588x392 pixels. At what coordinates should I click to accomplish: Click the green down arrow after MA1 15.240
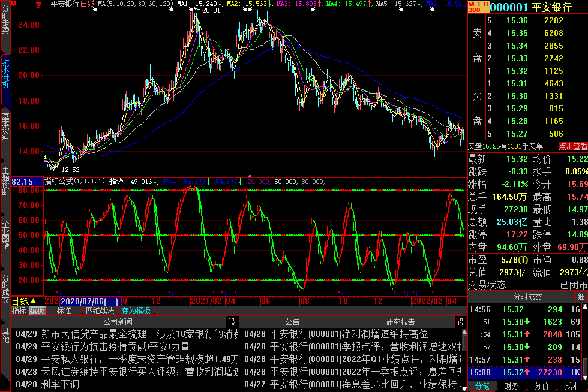(x=220, y=4)
